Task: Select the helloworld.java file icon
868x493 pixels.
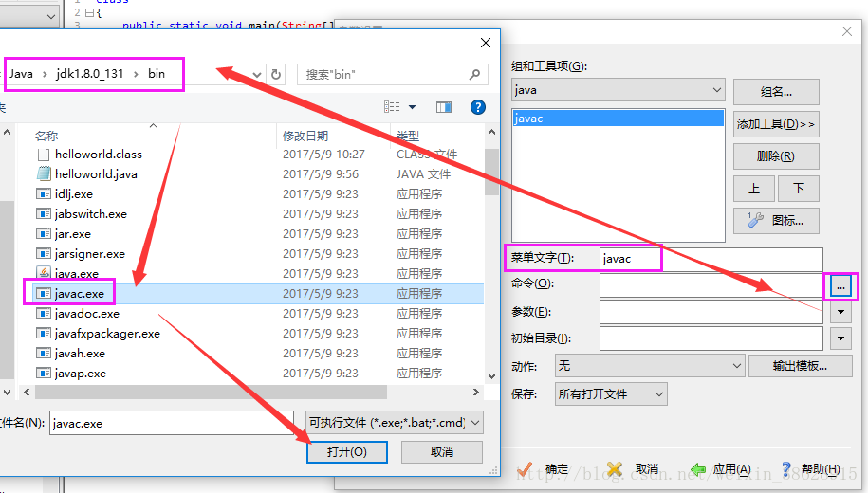Action: pos(44,173)
